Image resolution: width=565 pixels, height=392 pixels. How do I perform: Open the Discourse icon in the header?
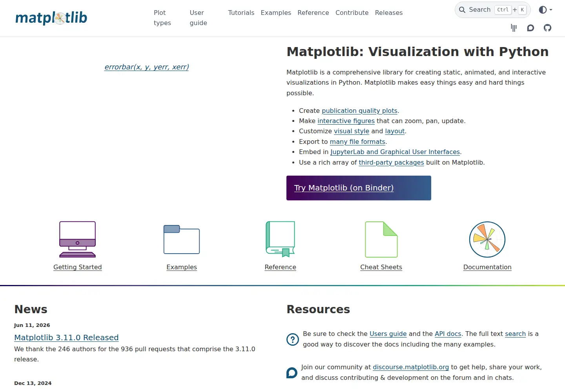(530, 28)
